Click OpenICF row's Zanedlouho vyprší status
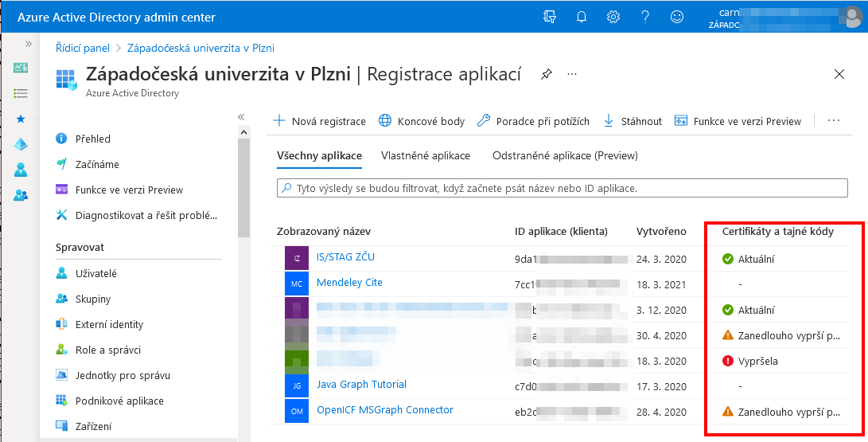The image size is (868, 442). click(781, 412)
